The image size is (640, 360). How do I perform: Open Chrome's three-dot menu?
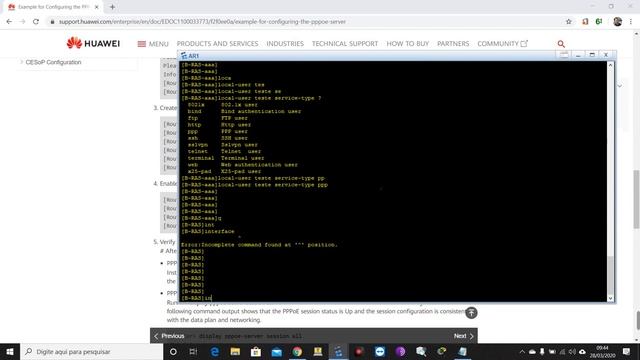point(631,22)
